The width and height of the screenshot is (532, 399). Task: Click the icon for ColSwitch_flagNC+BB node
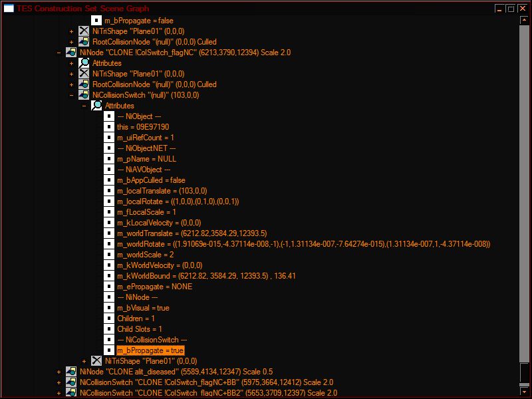(71, 382)
